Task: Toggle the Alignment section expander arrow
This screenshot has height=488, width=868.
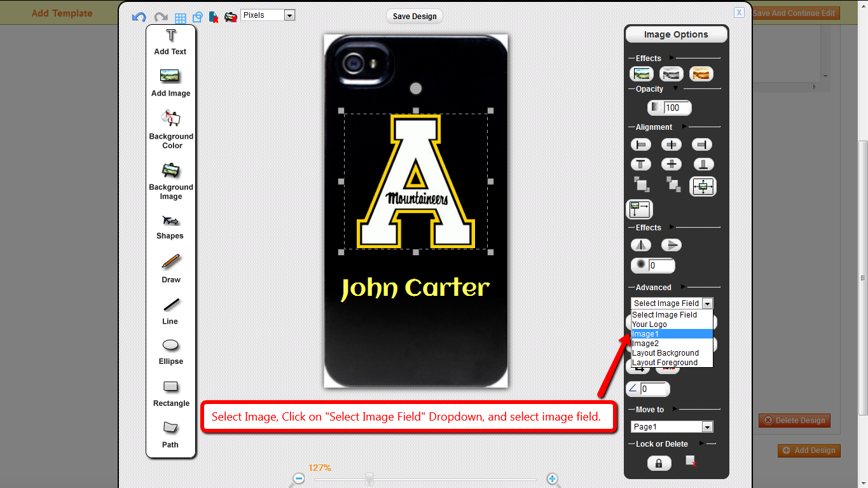Action: 685,127
